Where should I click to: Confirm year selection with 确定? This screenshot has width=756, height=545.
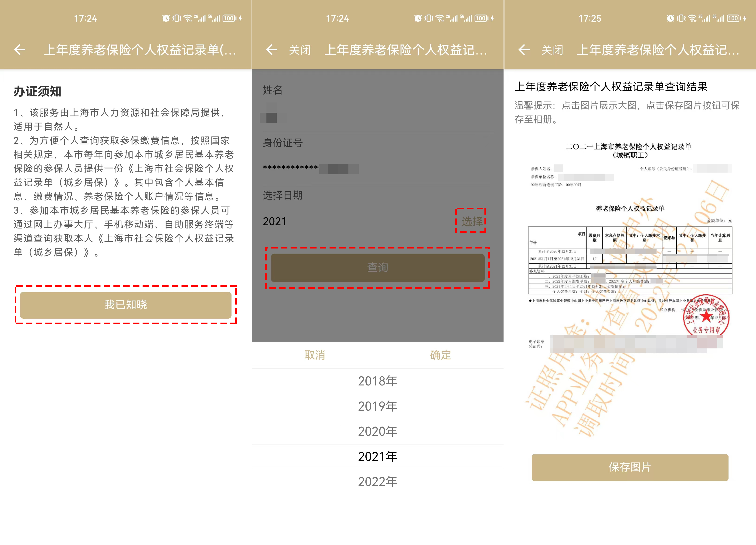pyautogui.click(x=440, y=355)
